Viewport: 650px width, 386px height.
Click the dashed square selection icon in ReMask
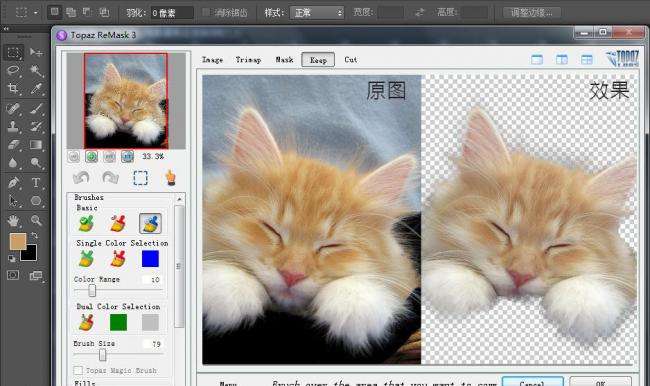(x=141, y=178)
